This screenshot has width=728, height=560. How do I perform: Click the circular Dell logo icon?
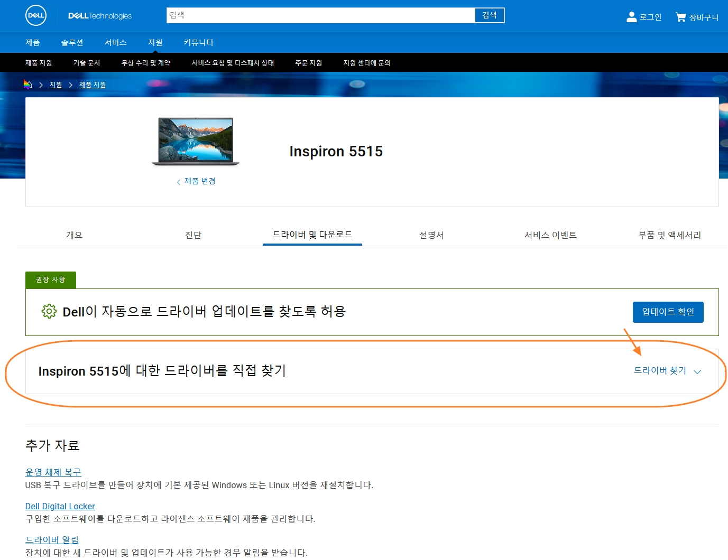coord(35,15)
